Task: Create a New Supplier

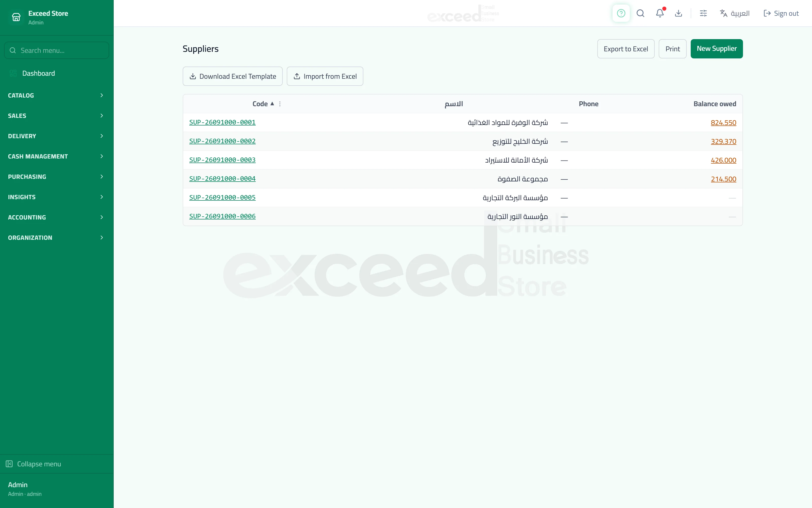Action: (x=716, y=49)
